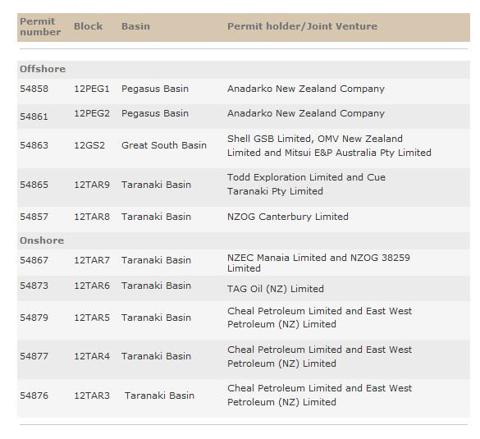
Task: Select permit number 54876
Action: pyautogui.click(x=34, y=396)
